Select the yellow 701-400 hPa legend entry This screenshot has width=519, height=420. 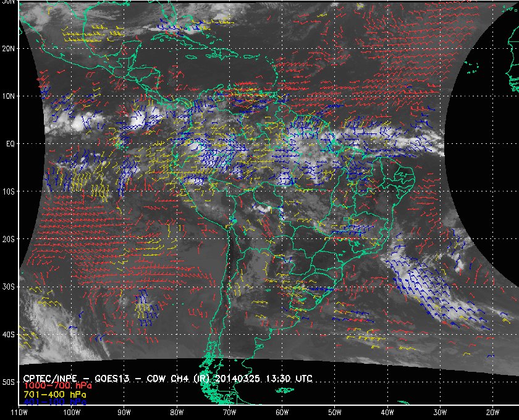pos(54,395)
